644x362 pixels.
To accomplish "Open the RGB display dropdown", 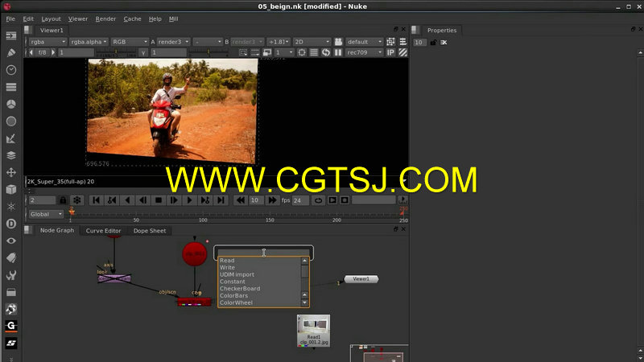I will (130, 42).
